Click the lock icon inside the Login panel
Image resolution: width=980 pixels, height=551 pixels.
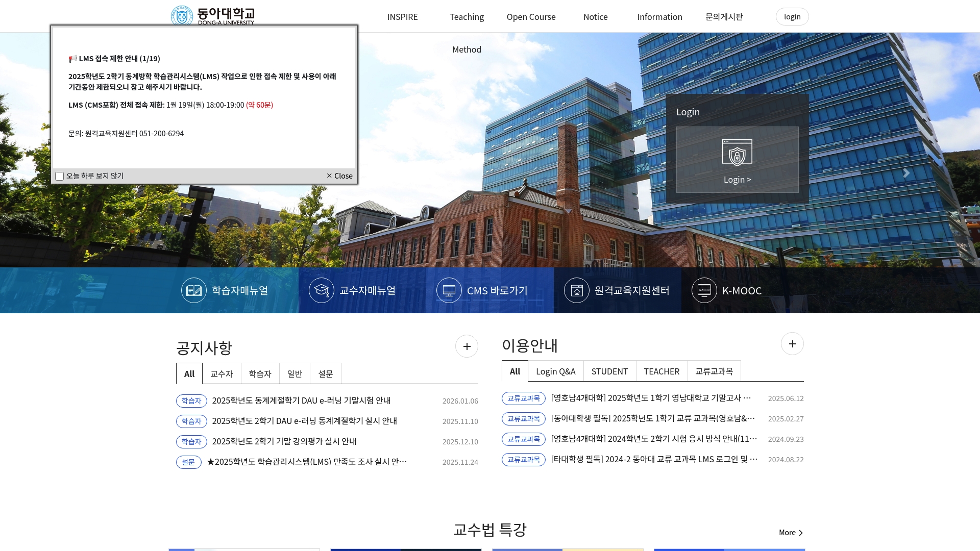[737, 152]
